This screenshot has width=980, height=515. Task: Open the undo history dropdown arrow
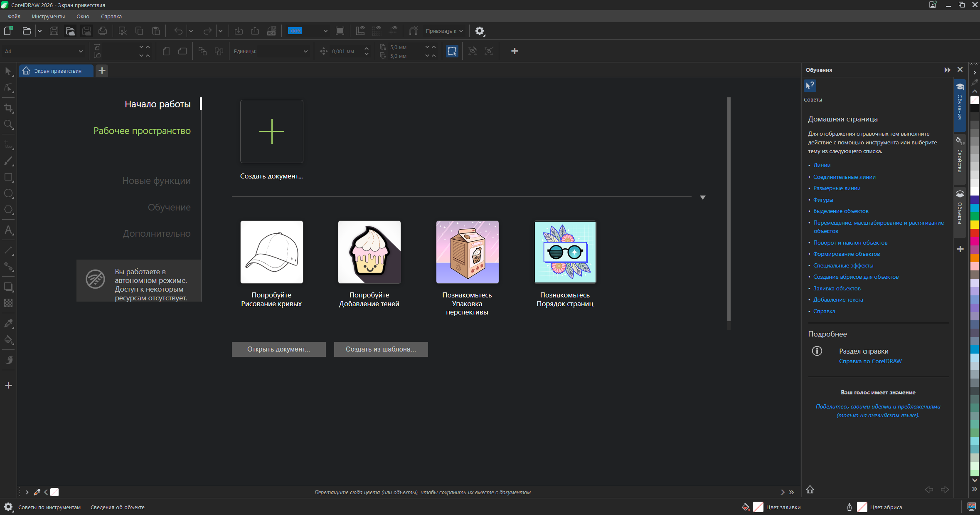coord(191,31)
